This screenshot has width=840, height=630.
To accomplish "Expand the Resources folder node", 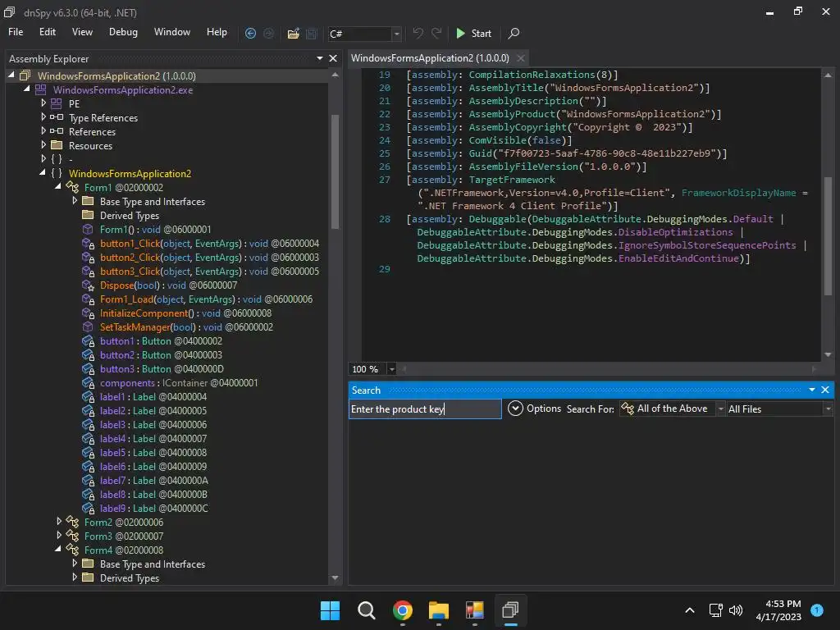I will point(43,145).
